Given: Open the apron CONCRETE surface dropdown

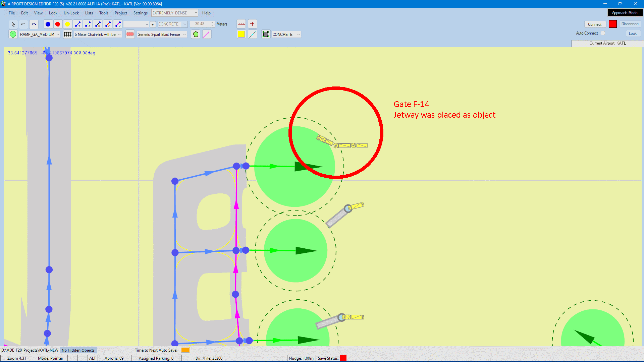Looking at the screenshot, I should [x=286, y=34].
